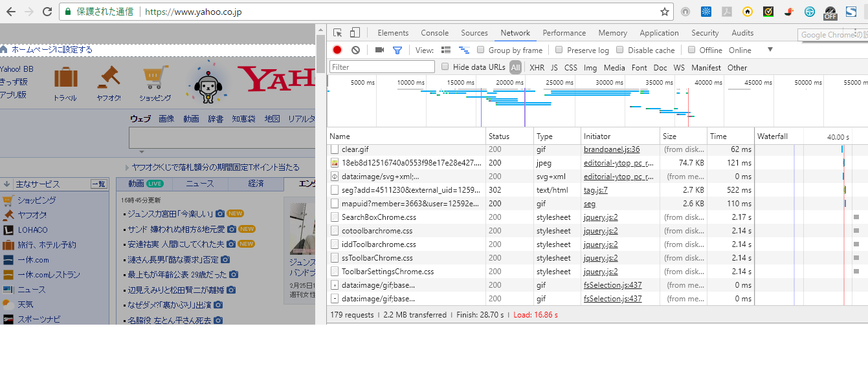Click the yellow house extension icon
Screen dimensions: 868x388
[748, 12]
